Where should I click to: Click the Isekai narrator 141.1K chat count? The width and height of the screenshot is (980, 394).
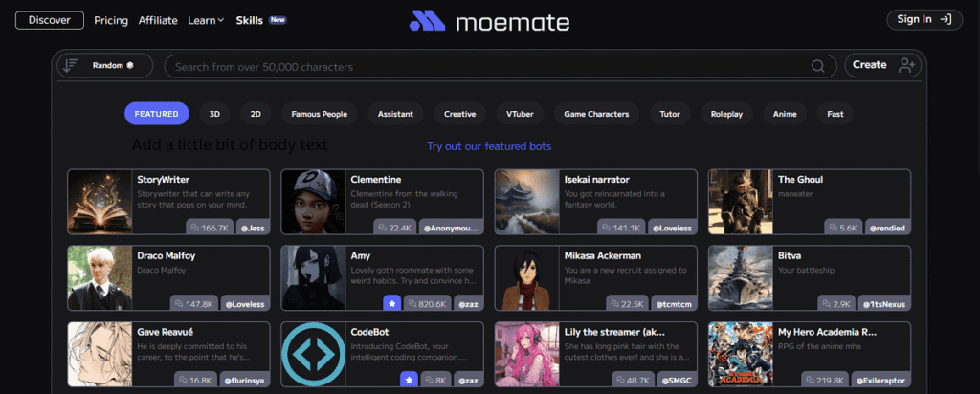pos(622,228)
